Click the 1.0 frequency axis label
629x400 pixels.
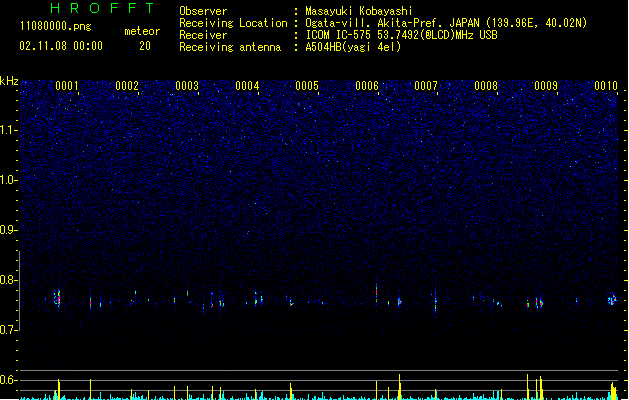click(x=8, y=180)
